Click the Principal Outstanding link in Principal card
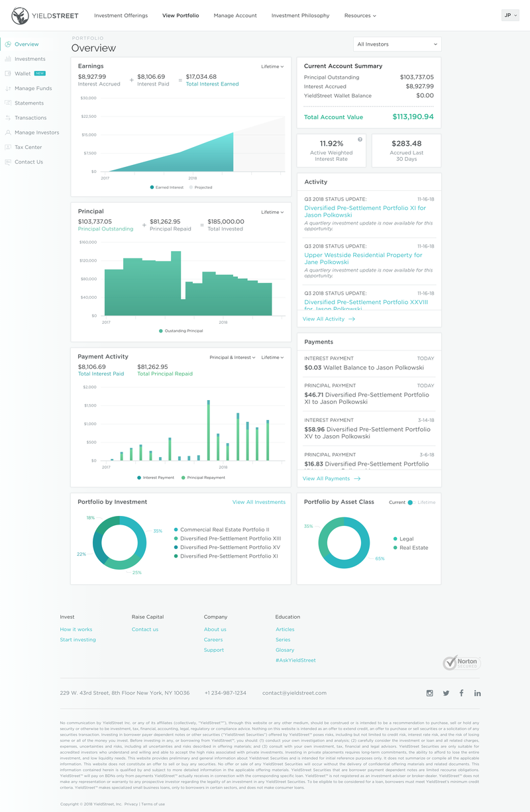The image size is (530, 812). 106,229
